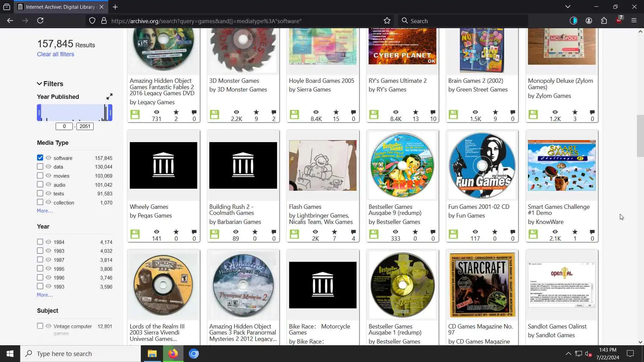Check the movies media type checkbox
The image size is (644, 362).
(x=40, y=176)
